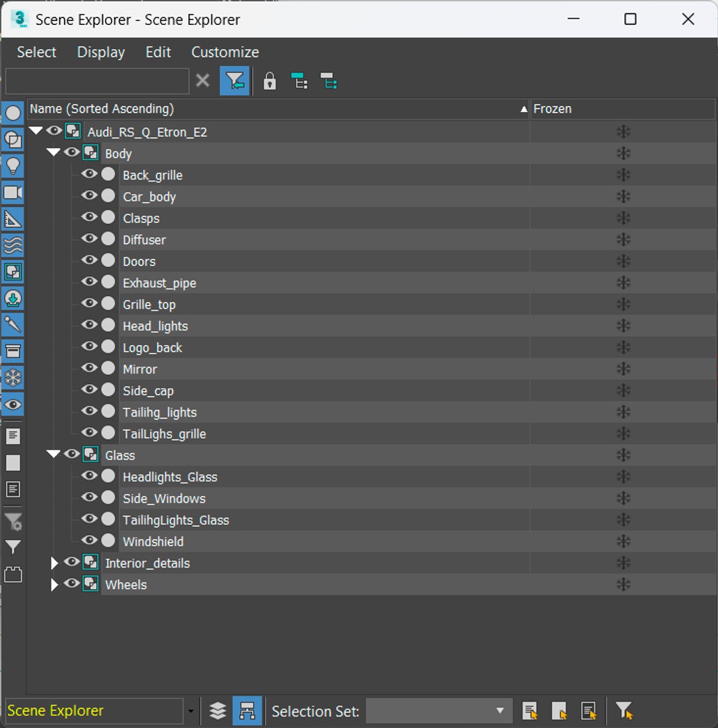The height and width of the screenshot is (728, 718).
Task: Toggle Display Groups filter in the sidebar
Action: point(13,272)
